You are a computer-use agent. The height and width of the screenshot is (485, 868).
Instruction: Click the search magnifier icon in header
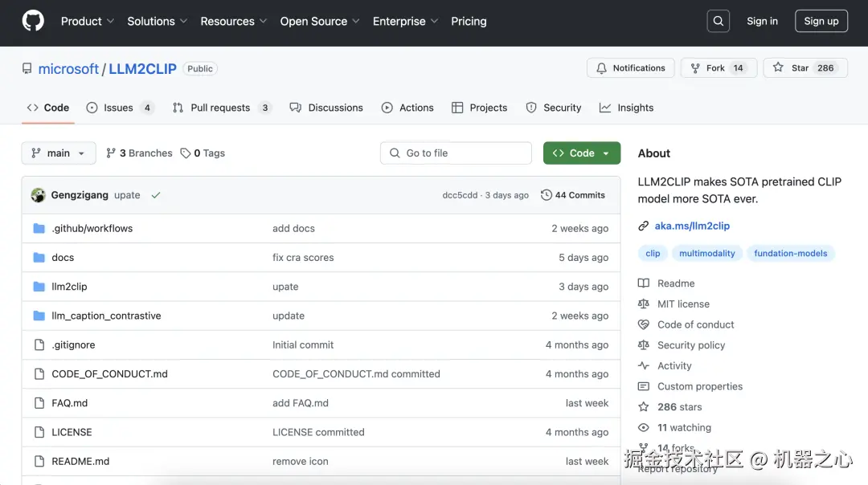pyautogui.click(x=718, y=21)
